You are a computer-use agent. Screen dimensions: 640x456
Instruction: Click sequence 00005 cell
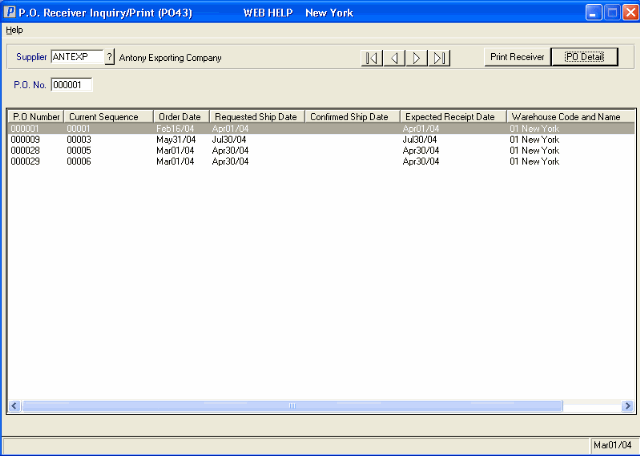point(79,151)
